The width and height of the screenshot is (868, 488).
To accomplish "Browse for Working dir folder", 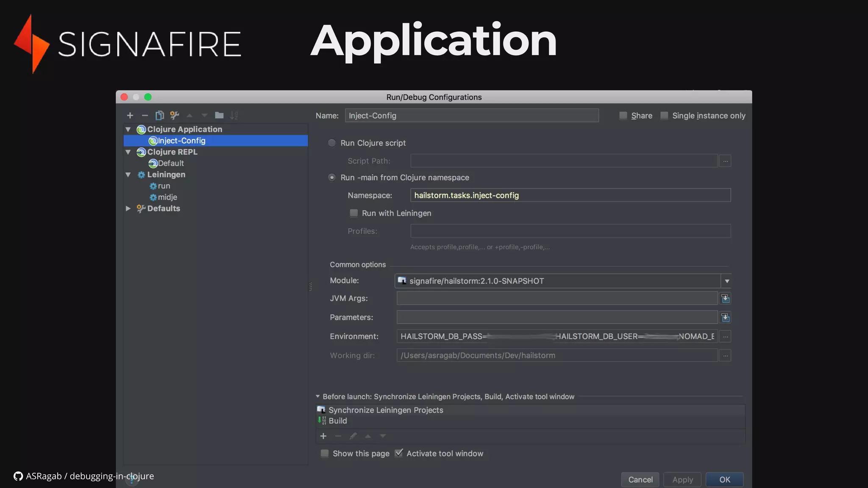I will pyautogui.click(x=726, y=356).
